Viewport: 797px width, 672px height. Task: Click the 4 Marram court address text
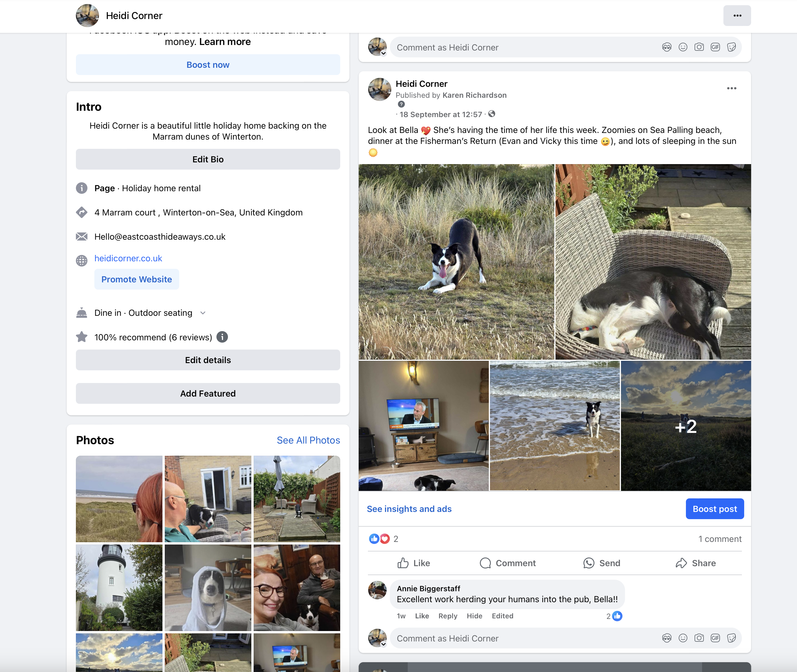pos(198,213)
